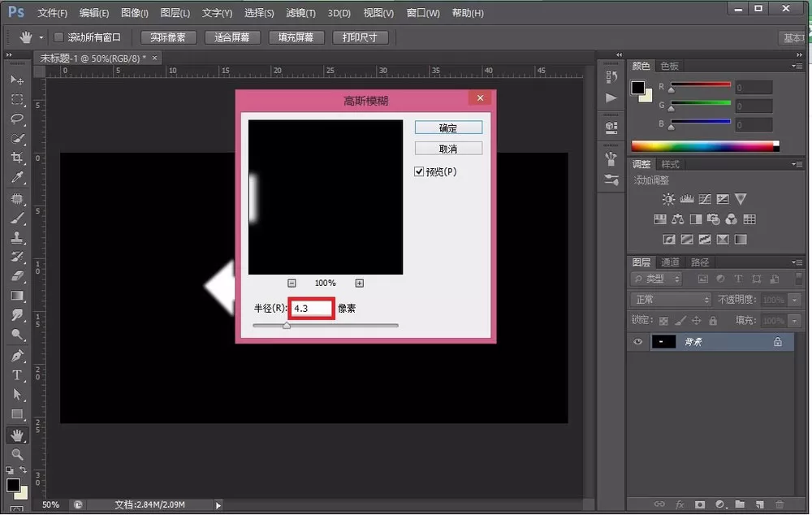Select the Quick Selection tool

[x=17, y=138]
